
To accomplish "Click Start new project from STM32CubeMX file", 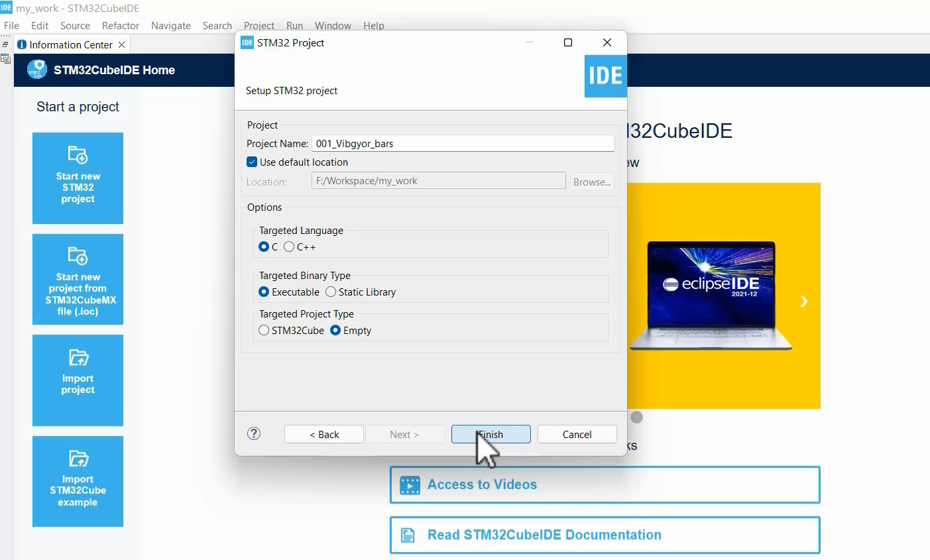I will point(78,279).
